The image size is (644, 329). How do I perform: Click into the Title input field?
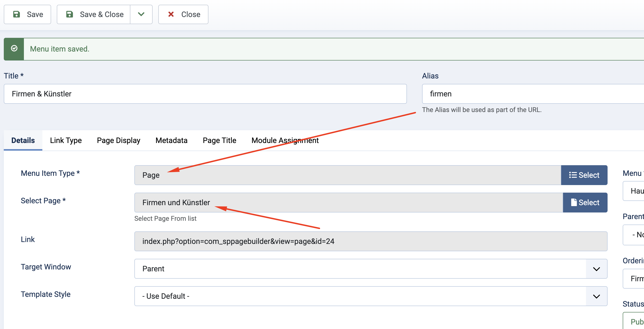click(205, 94)
